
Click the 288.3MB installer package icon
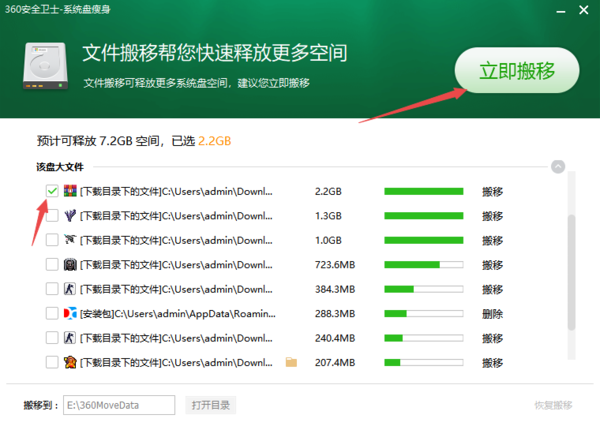click(70, 313)
